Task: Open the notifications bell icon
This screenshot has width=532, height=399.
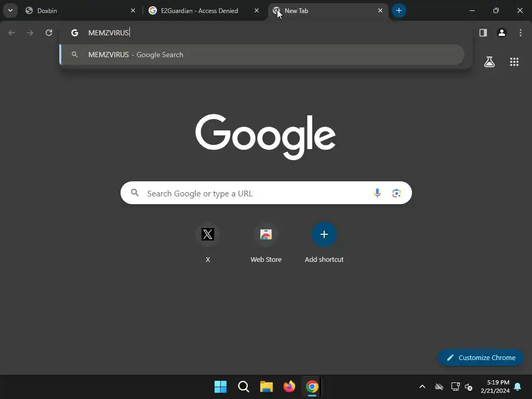Action: click(518, 387)
